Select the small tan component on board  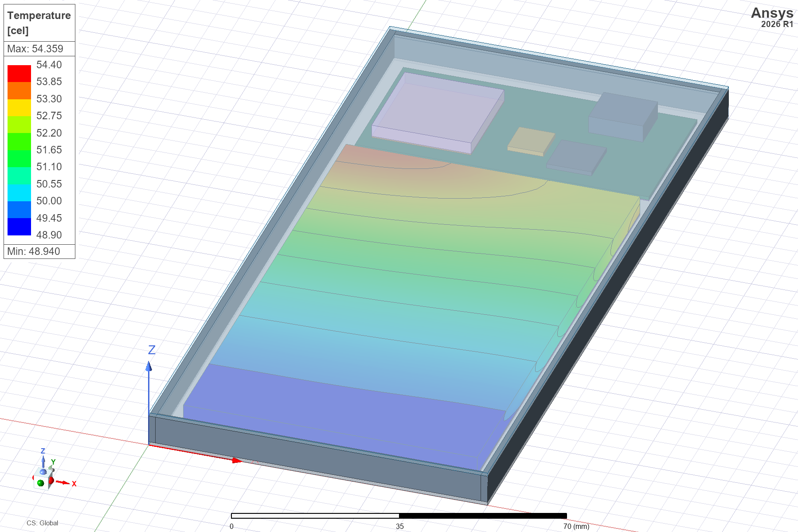(531, 141)
